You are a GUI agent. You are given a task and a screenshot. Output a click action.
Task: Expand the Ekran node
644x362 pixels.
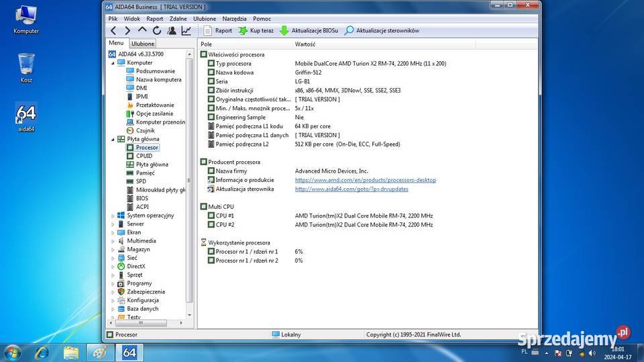(x=113, y=232)
